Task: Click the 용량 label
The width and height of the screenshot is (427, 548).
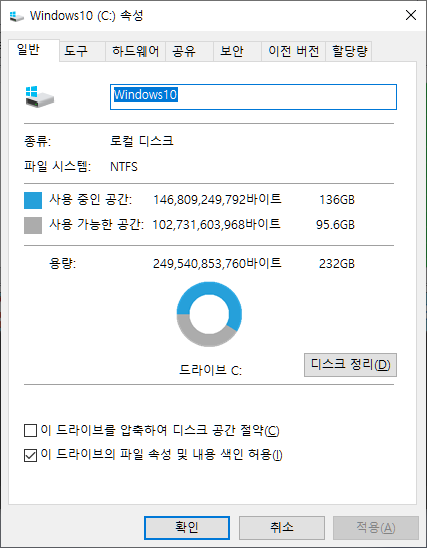Action: [x=63, y=263]
